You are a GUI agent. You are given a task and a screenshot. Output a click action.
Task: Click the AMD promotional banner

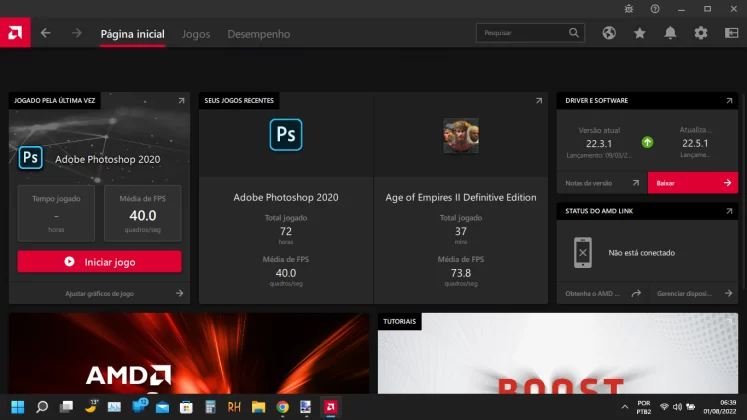pyautogui.click(x=189, y=353)
